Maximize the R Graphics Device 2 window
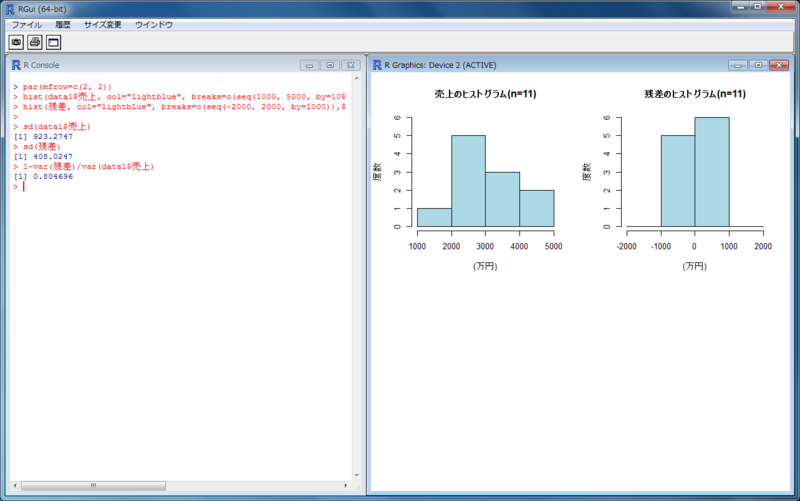 (x=758, y=65)
